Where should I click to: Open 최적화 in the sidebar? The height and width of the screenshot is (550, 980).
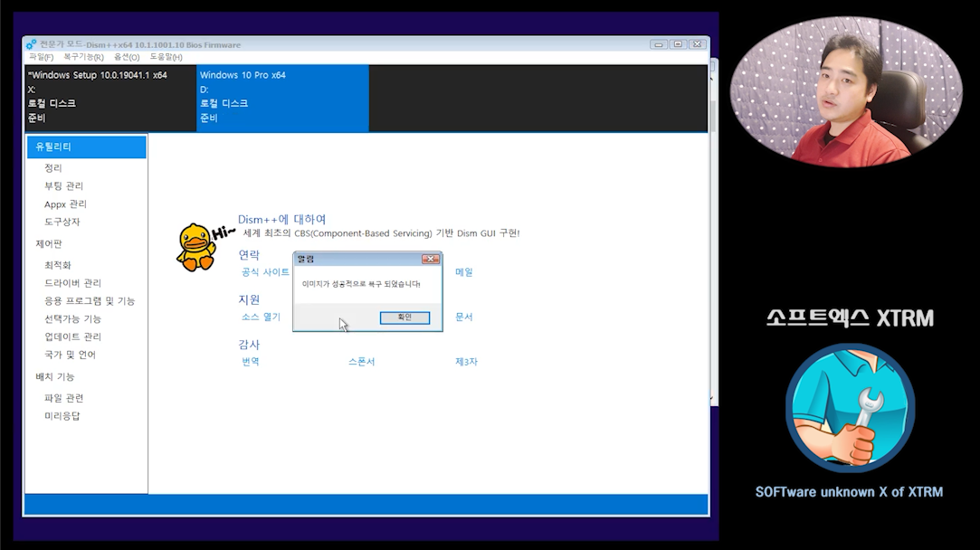tap(58, 265)
